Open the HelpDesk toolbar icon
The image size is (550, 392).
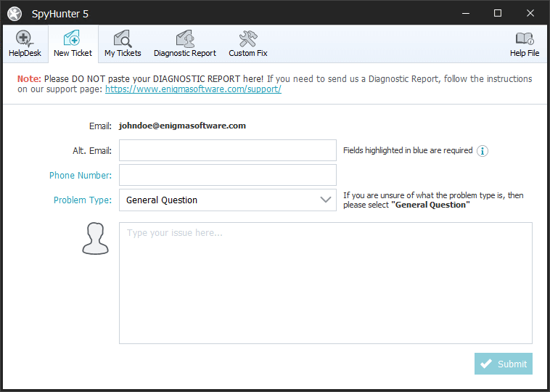click(x=25, y=38)
